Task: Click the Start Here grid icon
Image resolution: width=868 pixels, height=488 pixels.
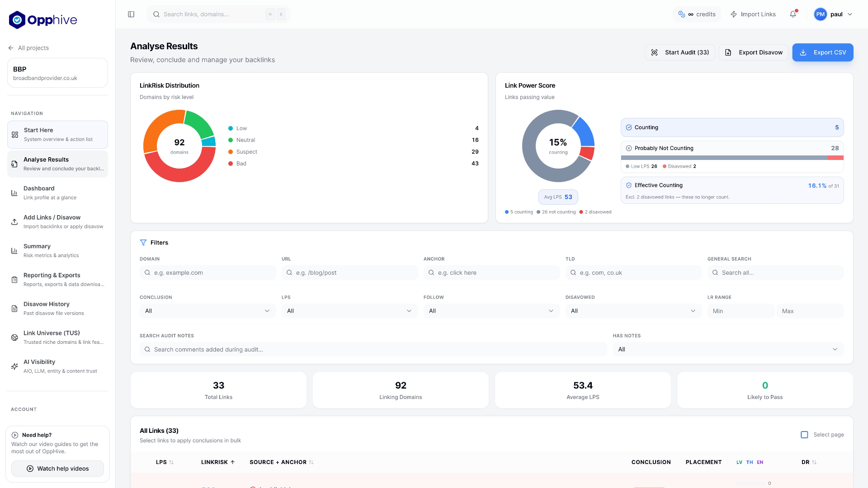Action: coord(15,135)
